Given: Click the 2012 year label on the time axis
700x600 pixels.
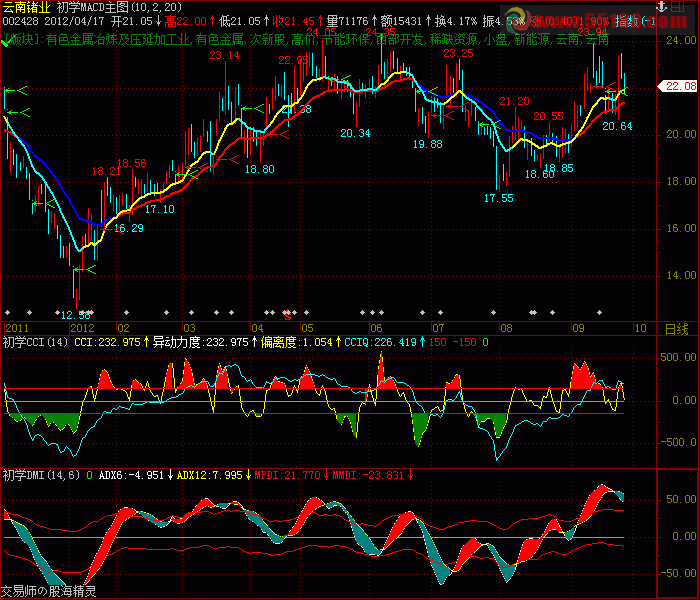Looking at the screenshot, I should (82, 329).
